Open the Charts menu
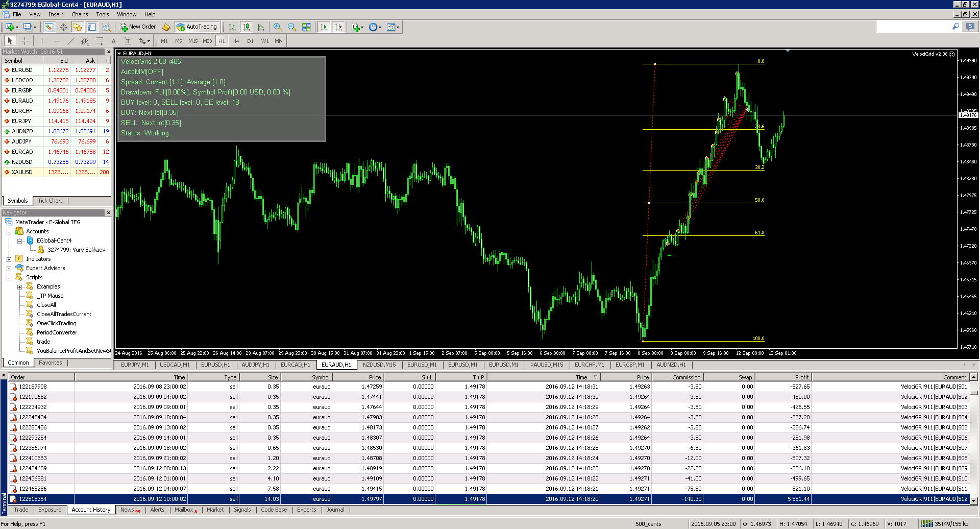Screen dimensions: 980x529 click(x=80, y=14)
